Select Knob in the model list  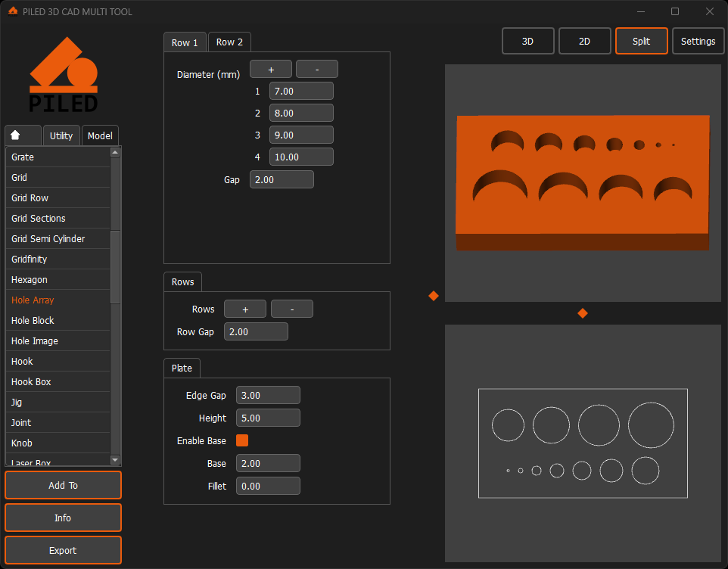[x=58, y=443]
